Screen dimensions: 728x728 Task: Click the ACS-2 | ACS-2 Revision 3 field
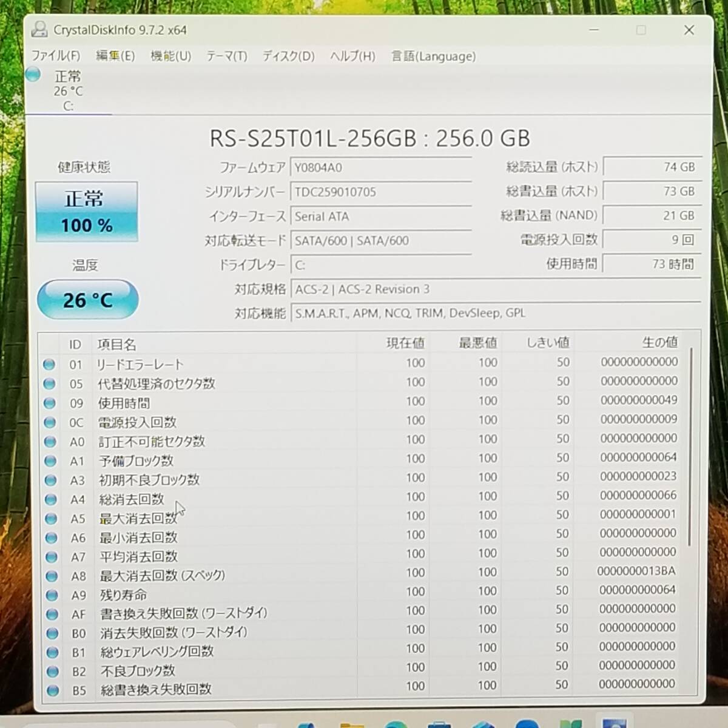[x=496, y=289]
